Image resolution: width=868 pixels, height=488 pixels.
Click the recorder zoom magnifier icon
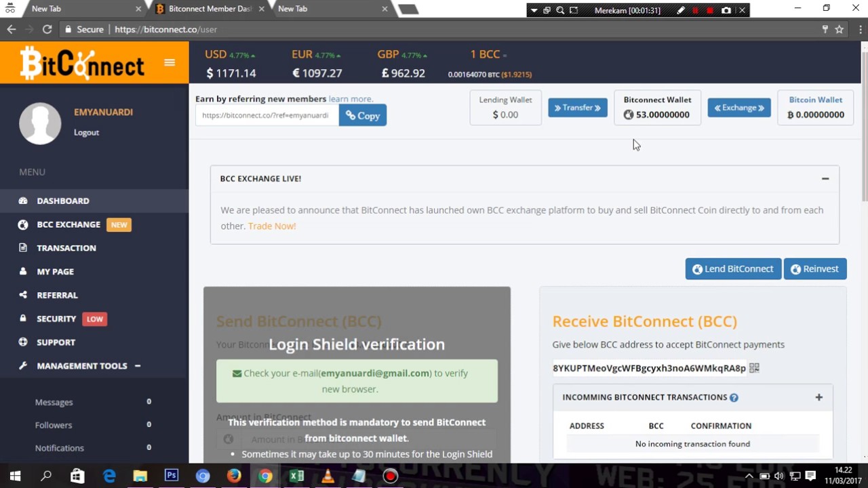click(560, 10)
